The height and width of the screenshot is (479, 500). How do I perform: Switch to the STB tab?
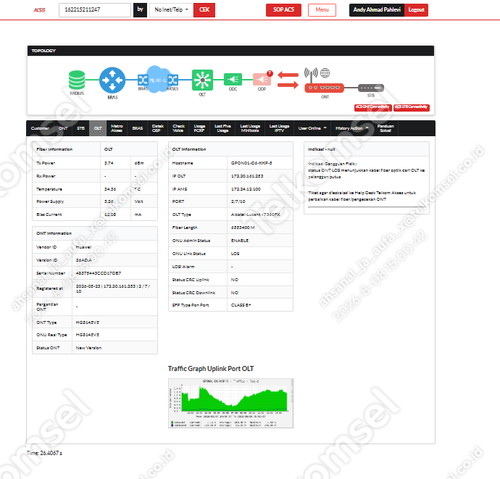pyautogui.click(x=81, y=128)
